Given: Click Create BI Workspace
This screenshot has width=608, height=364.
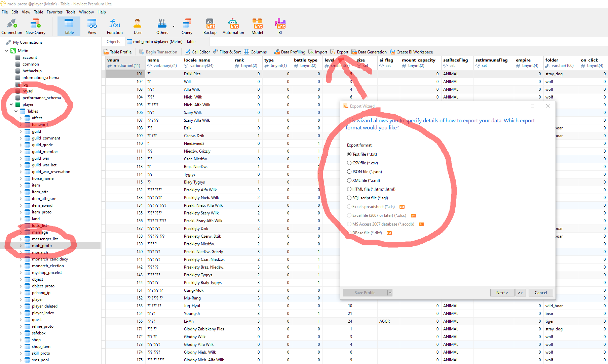Looking at the screenshot, I should (411, 52).
